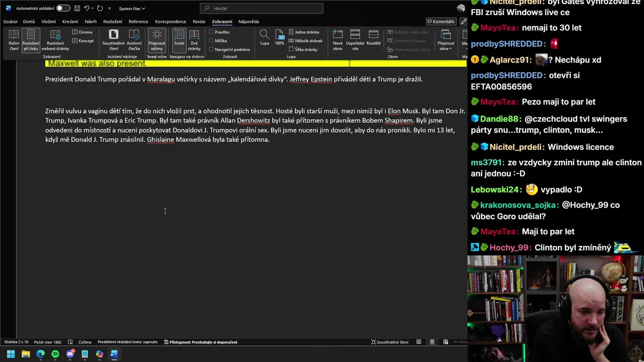Viewport: 644px width, 362px height.
Task: Switch to the Korespondence tab
Action: tap(171, 22)
